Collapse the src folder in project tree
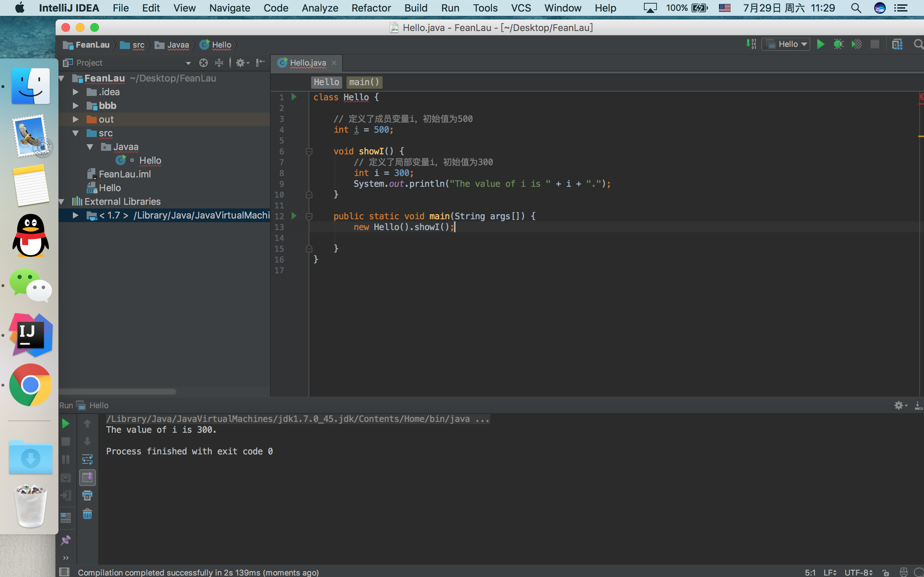The image size is (924, 577). (75, 133)
